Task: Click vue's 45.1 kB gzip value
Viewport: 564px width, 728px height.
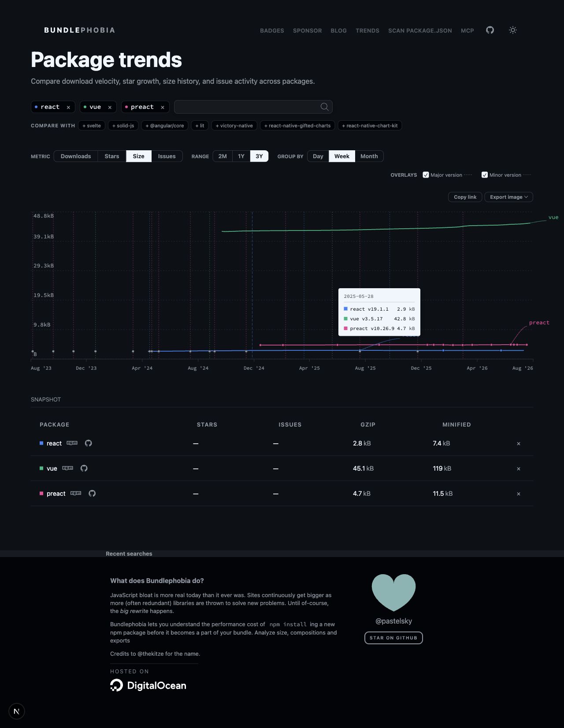Action: (363, 468)
